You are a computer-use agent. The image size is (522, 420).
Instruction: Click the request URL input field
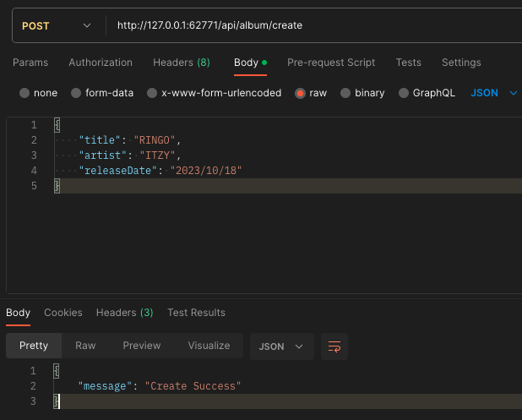[x=313, y=25]
